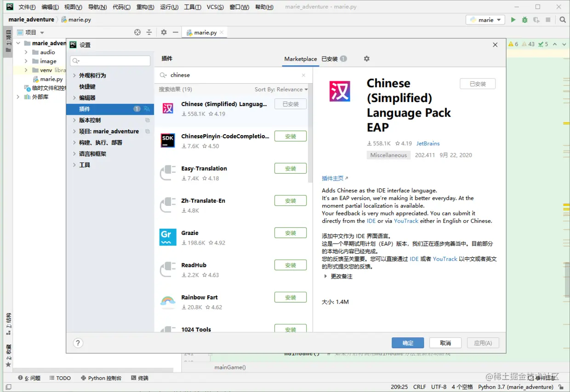
Task: Click the settings search input field
Action: (x=110, y=61)
